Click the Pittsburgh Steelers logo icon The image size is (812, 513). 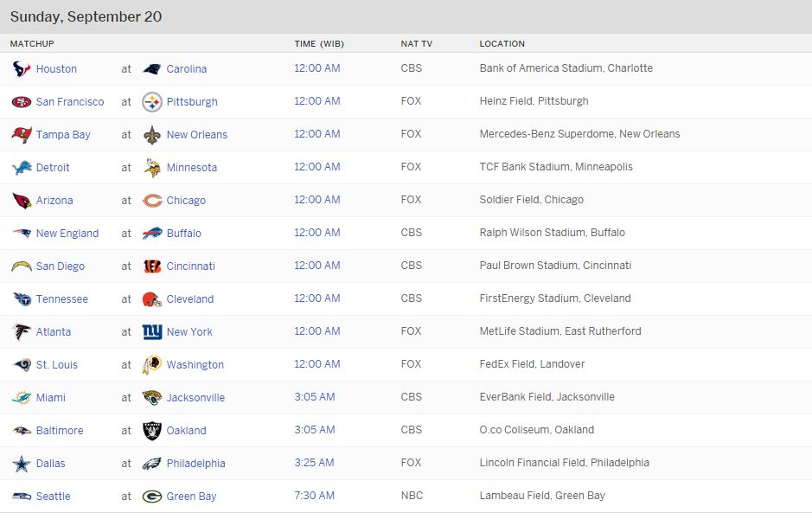152,102
